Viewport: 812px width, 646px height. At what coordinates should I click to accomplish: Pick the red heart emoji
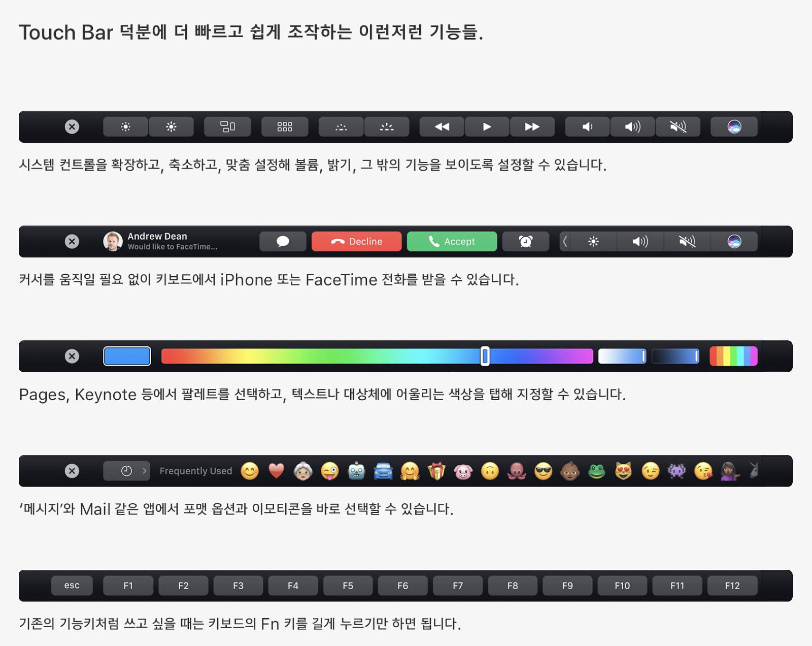[277, 471]
